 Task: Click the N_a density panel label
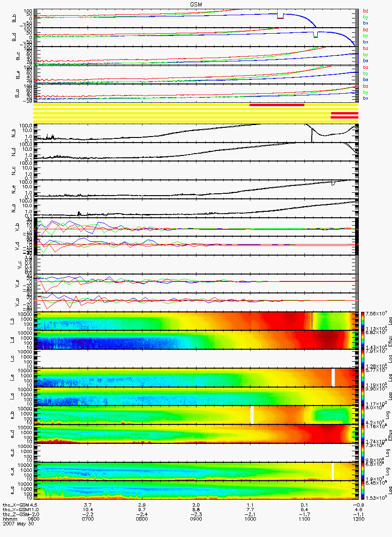pos(14,208)
